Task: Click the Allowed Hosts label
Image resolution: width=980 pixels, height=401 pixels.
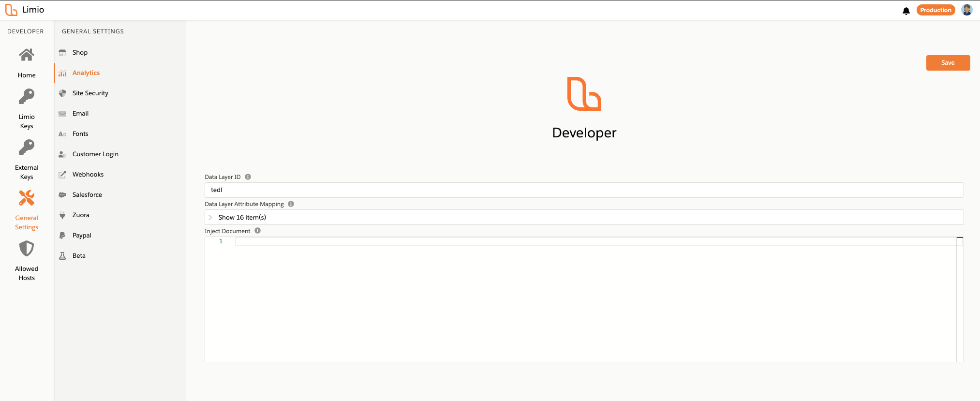Action: tap(27, 273)
